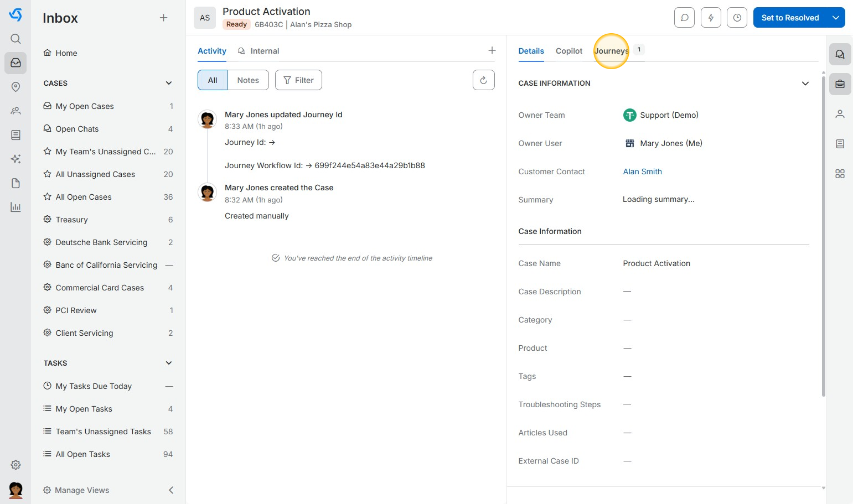Image resolution: width=853 pixels, height=504 pixels.
Task: Click the plus icon beside Inbox
Action: point(163,18)
